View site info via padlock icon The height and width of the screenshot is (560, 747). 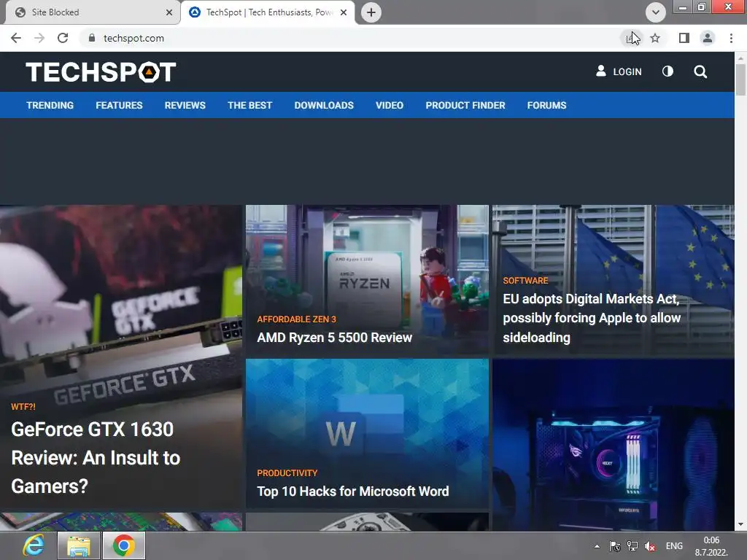[x=92, y=38]
